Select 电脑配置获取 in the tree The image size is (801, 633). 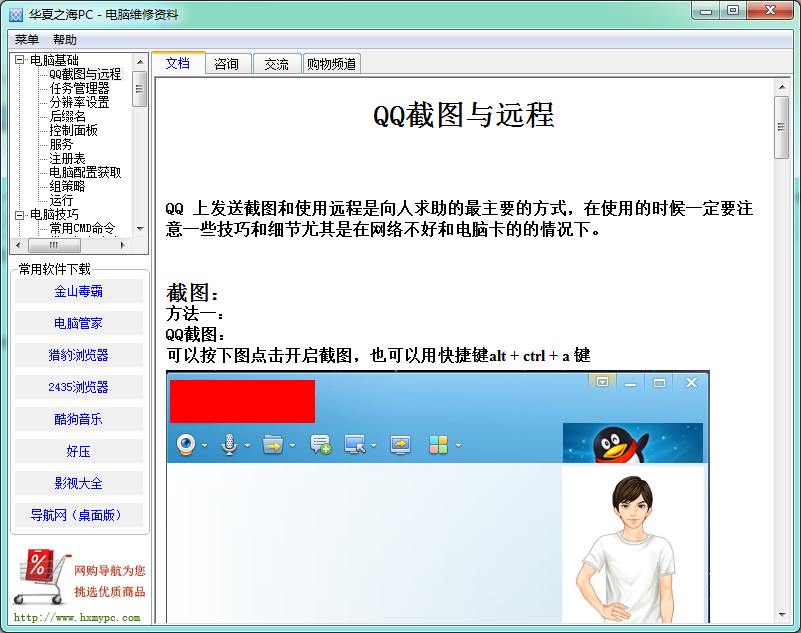[x=85, y=172]
